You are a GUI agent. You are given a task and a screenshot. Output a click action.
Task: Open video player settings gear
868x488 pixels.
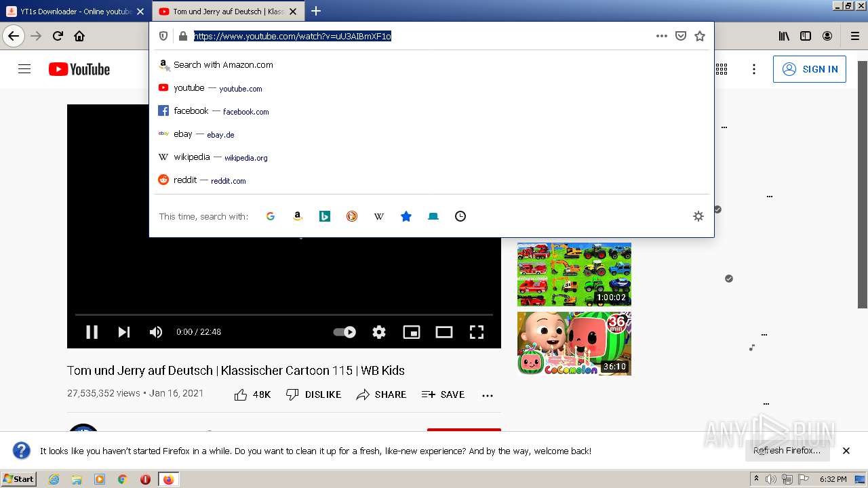tap(379, 332)
